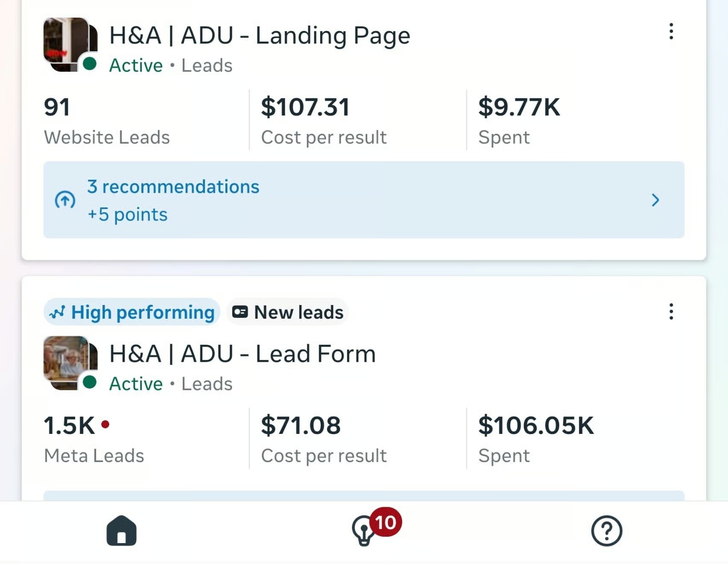Viewport: 728px width, 564px height.
Task: Select the 91 Website Leads metric
Action: (x=107, y=120)
